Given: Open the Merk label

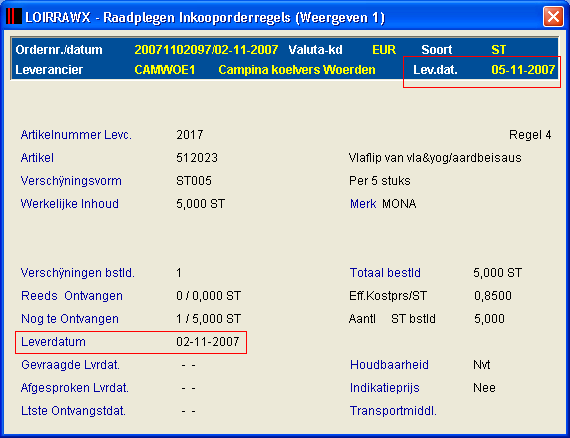Looking at the screenshot, I should pos(363,204).
